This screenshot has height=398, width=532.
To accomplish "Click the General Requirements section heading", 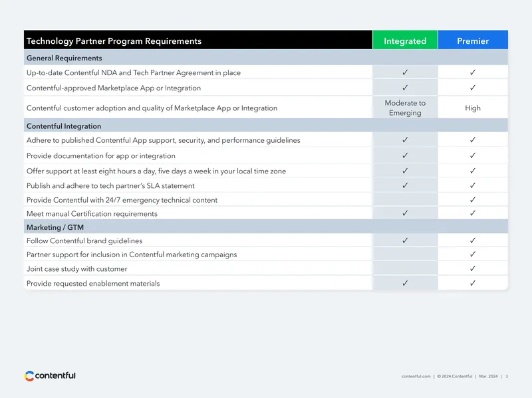I will [x=64, y=58].
